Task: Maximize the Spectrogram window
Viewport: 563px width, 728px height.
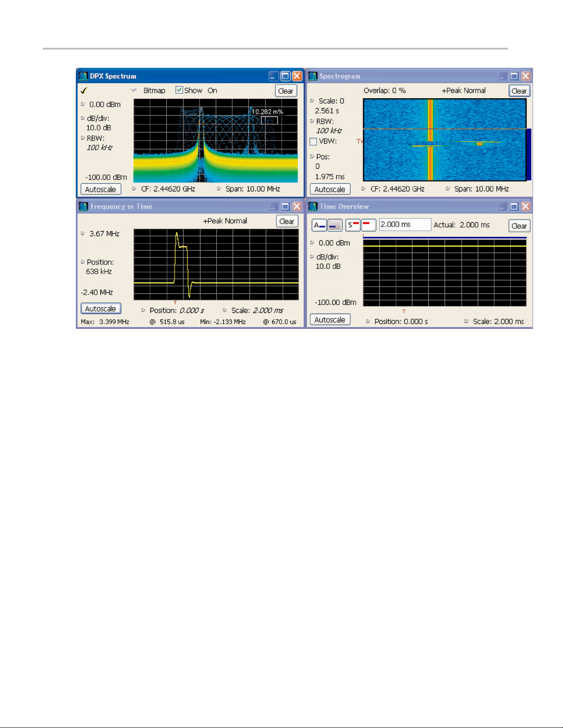Action: pyautogui.click(x=514, y=76)
